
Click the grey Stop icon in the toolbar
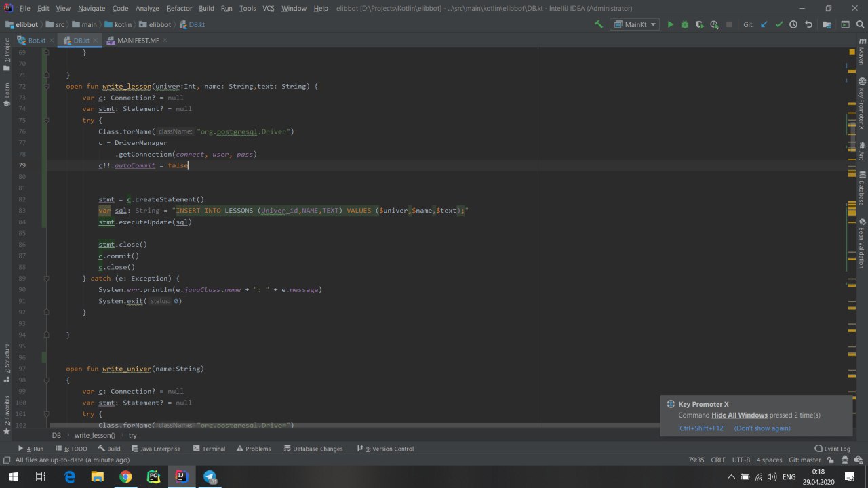729,24
